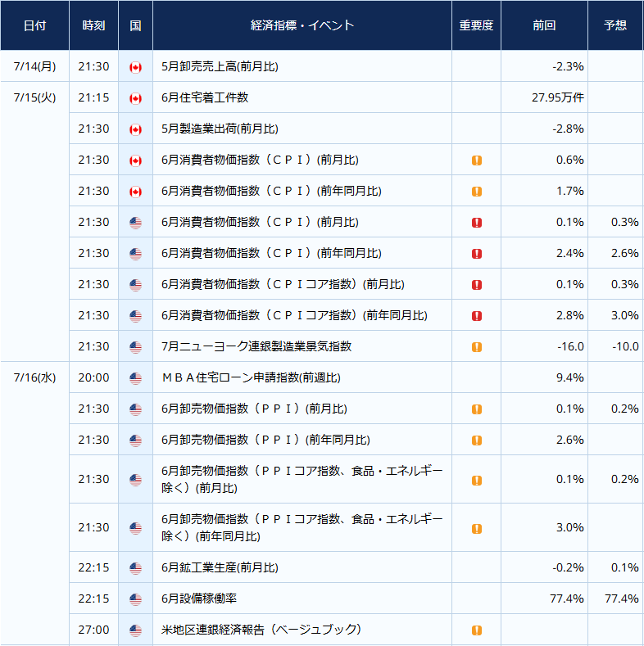Click event name 5月卸売売上高(前月比)
644x646 pixels.
[220, 66]
